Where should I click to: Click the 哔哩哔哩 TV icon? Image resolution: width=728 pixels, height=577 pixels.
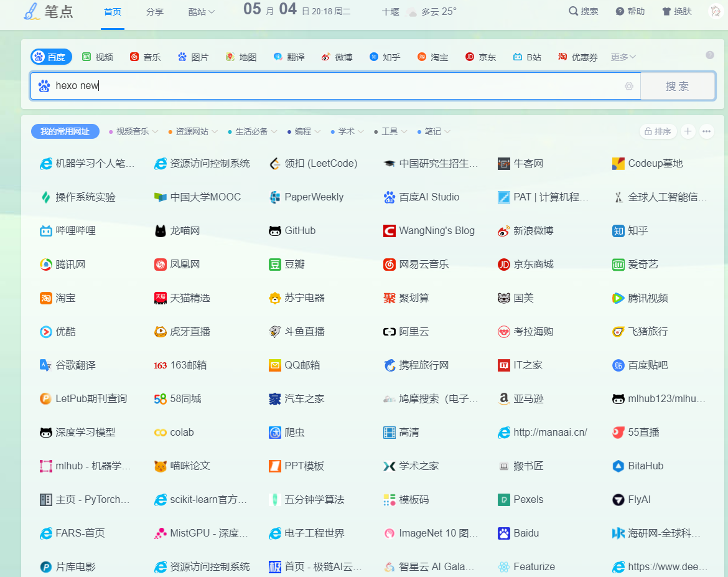pyautogui.click(x=45, y=231)
